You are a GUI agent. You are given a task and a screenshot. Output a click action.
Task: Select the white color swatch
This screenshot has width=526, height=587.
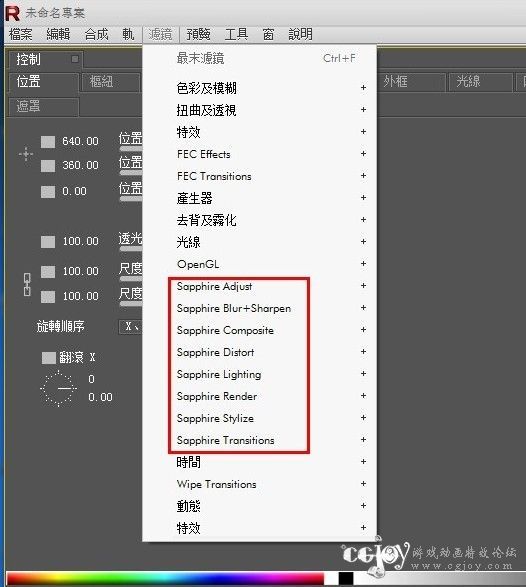tap(331, 578)
